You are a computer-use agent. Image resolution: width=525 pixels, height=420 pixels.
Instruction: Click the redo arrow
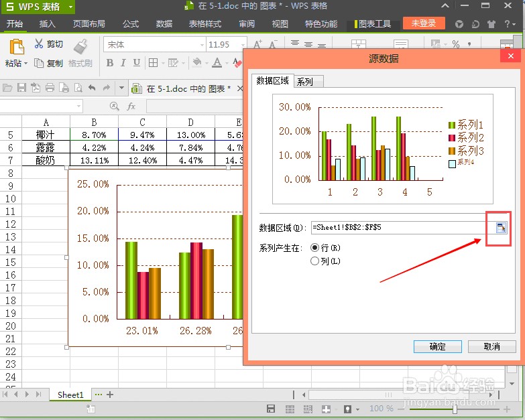(x=107, y=88)
